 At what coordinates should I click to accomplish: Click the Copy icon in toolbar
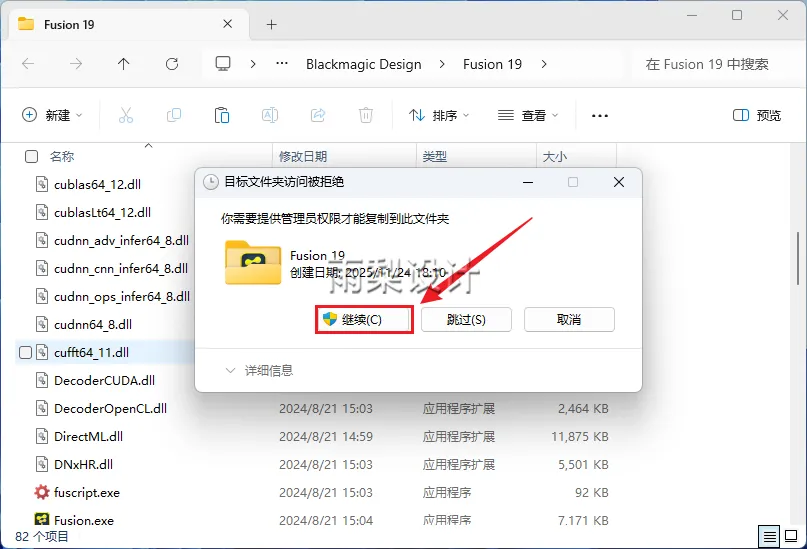(174, 115)
